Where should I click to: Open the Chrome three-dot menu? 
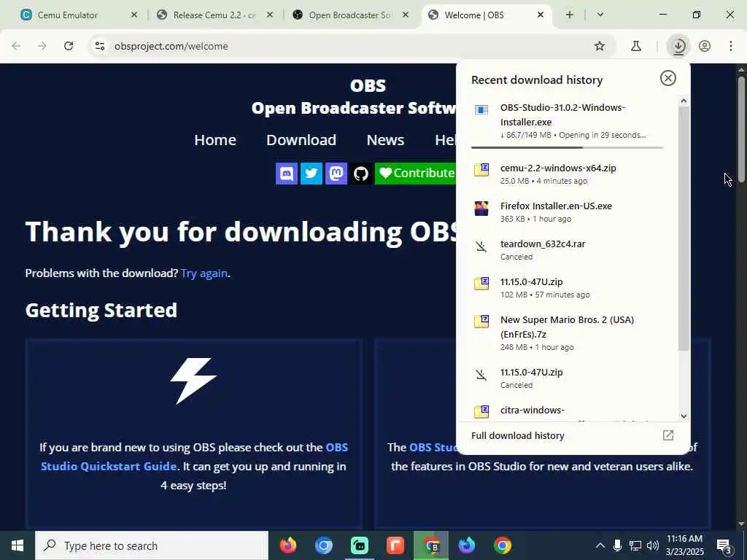click(731, 46)
